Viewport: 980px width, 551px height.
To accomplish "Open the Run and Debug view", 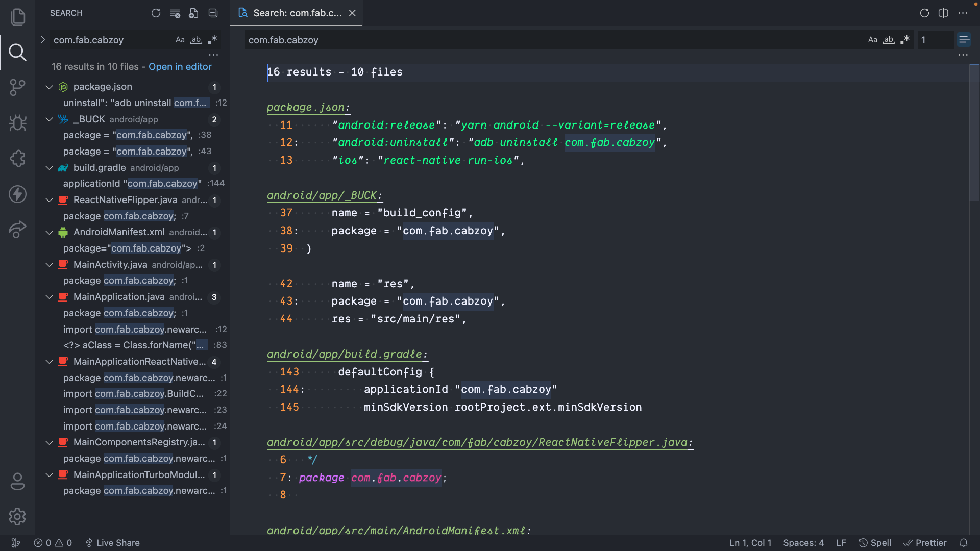I will pyautogui.click(x=18, y=123).
